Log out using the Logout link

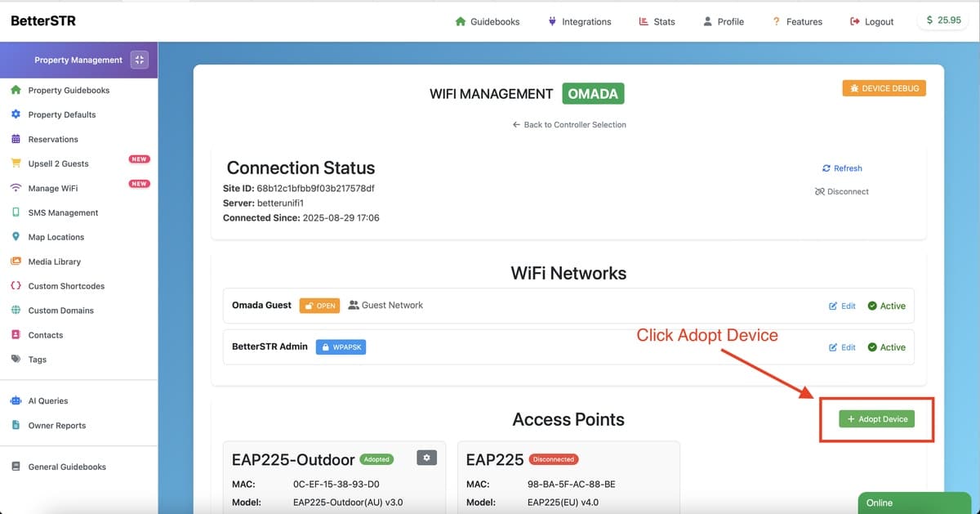(x=871, y=21)
